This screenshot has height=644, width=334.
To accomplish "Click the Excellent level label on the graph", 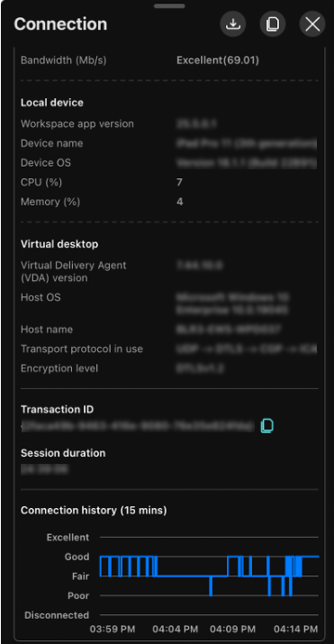I will (68, 537).
